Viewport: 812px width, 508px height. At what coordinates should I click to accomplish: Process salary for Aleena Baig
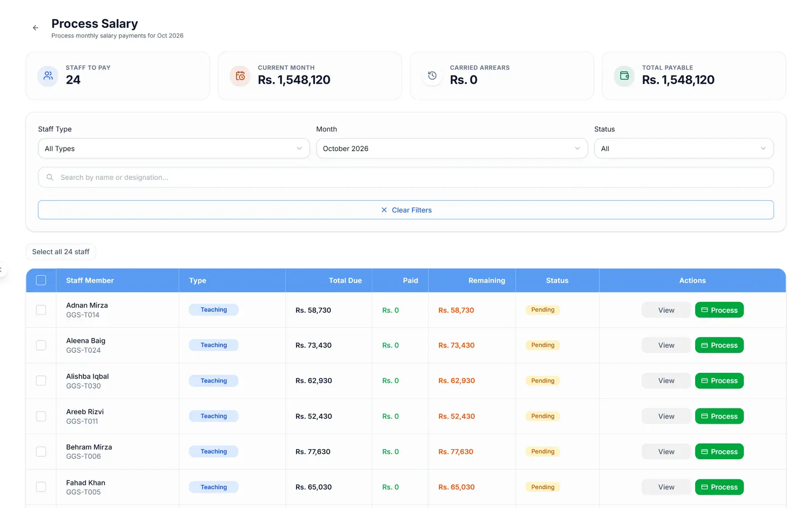719,345
